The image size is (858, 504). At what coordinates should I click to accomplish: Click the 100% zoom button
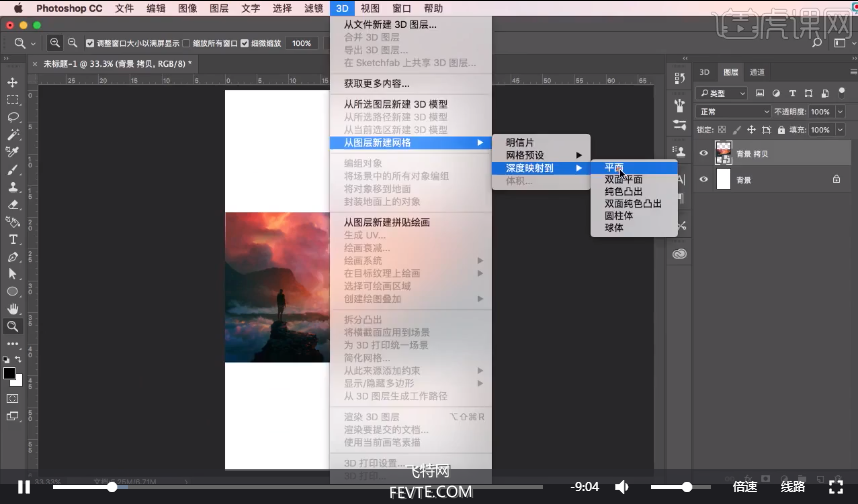[x=302, y=43]
